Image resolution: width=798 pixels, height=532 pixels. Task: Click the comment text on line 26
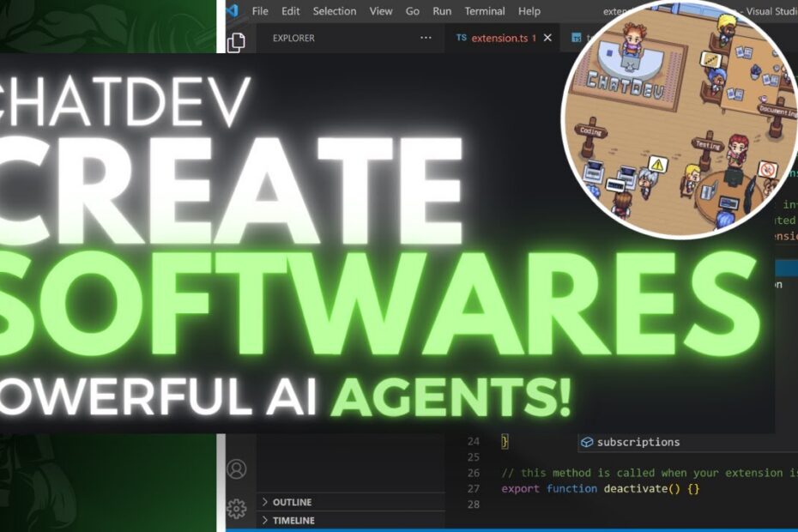tap(650, 473)
